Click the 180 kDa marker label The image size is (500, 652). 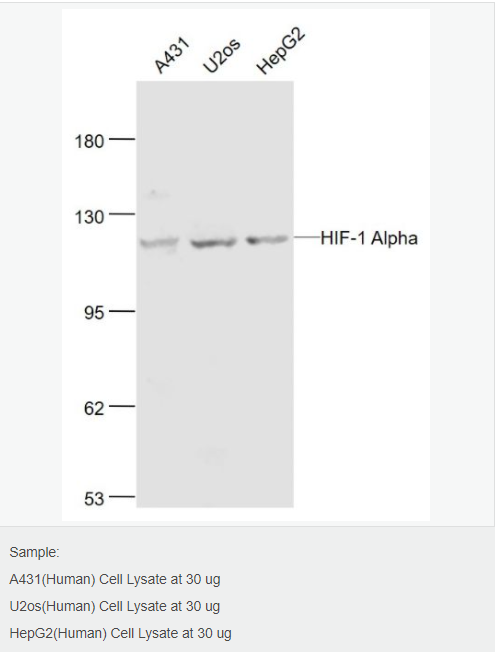[x=89, y=141]
